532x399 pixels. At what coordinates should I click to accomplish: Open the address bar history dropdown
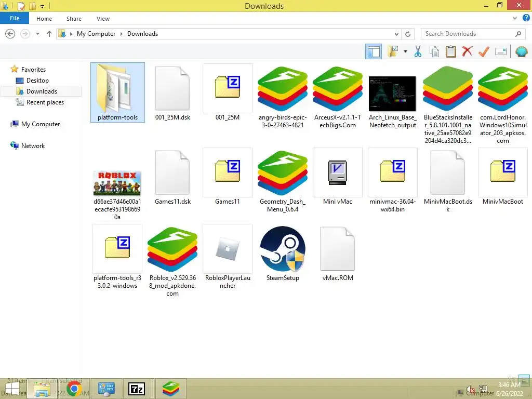tap(396, 34)
